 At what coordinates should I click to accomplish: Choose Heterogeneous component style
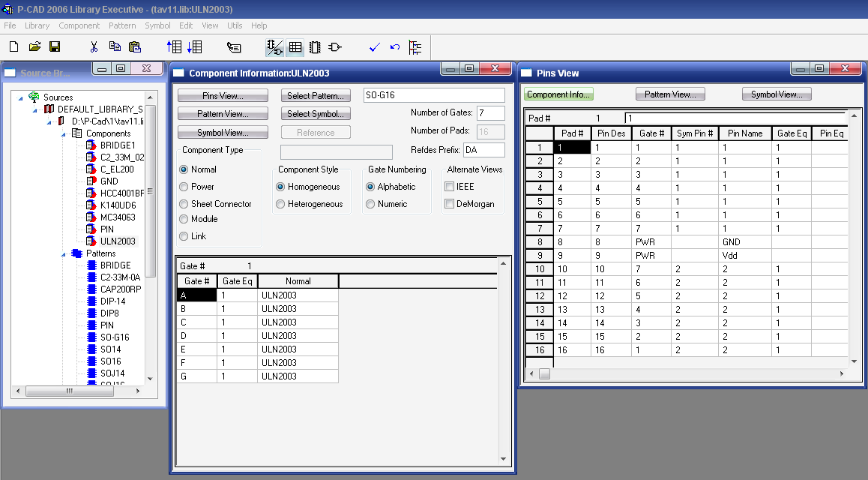click(280, 204)
